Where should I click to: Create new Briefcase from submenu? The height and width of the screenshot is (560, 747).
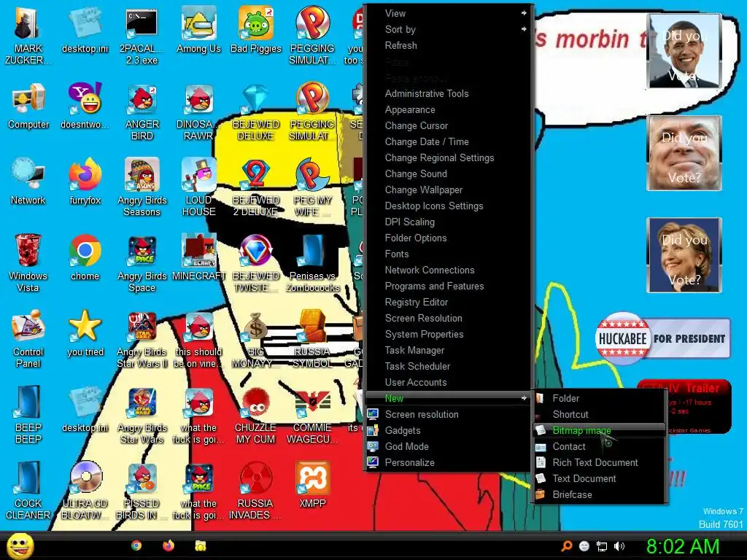pyautogui.click(x=600, y=494)
